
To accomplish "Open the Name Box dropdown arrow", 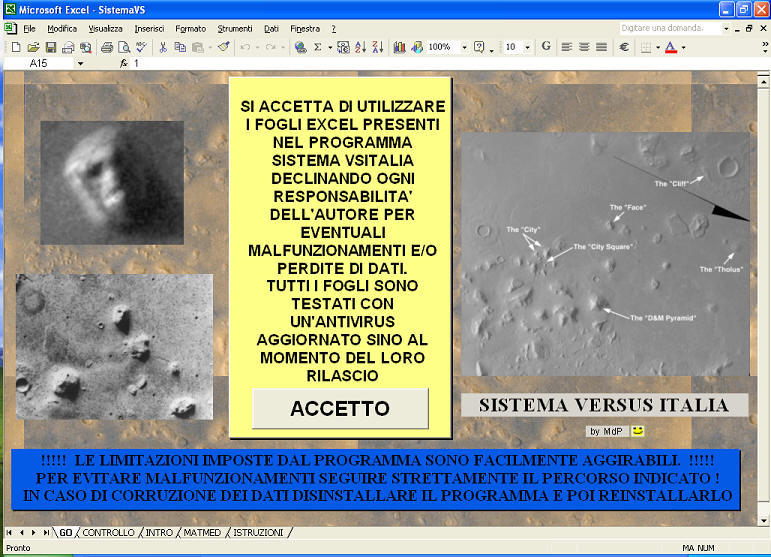I will tap(80, 63).
